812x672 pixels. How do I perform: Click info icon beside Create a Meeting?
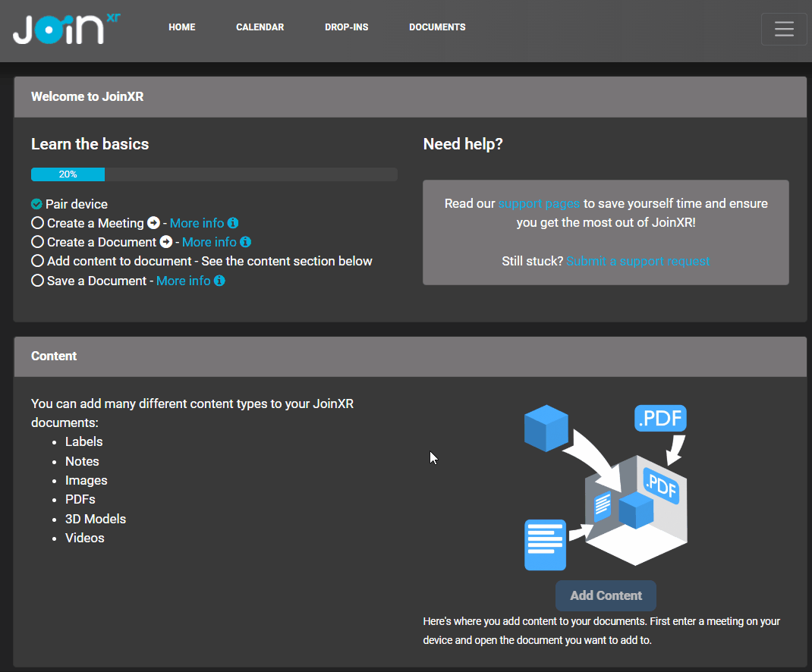(x=233, y=223)
